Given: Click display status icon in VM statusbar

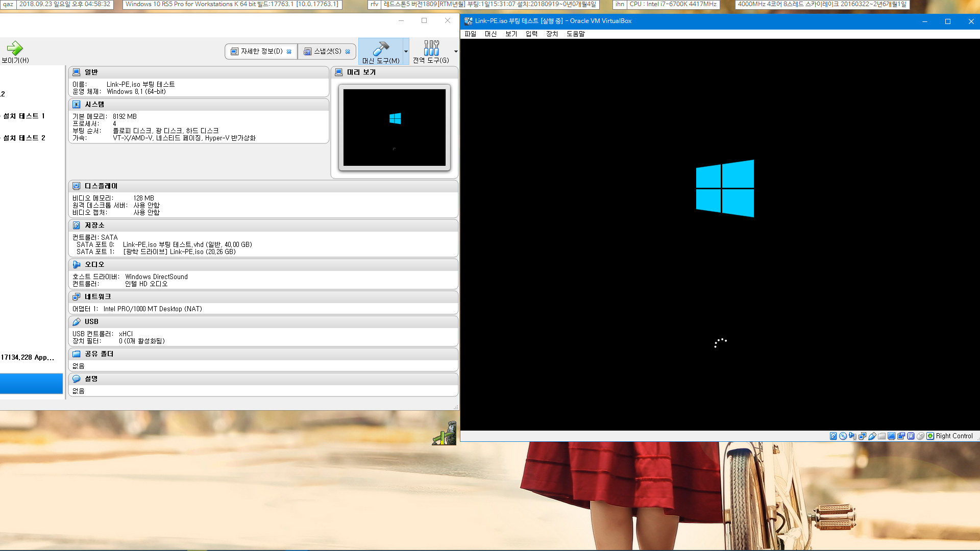Looking at the screenshot, I should point(891,436).
